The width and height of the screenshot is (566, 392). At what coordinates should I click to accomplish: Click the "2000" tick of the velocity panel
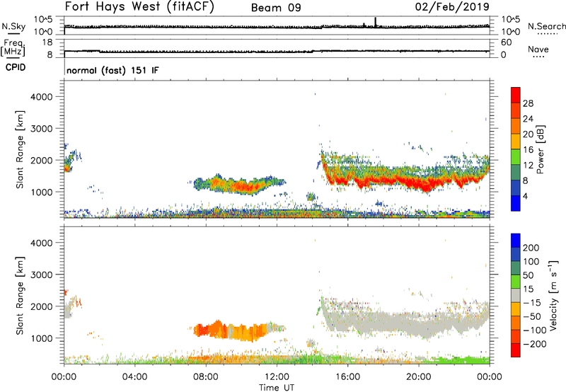click(42, 306)
